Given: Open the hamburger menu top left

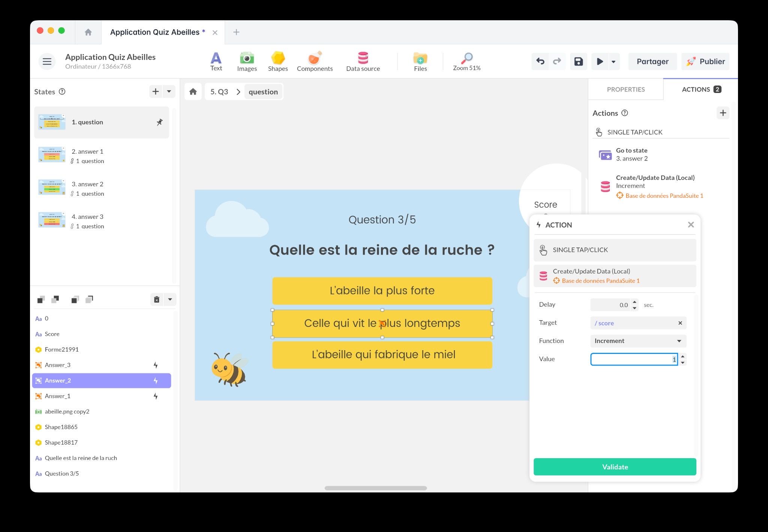Looking at the screenshot, I should (x=47, y=61).
